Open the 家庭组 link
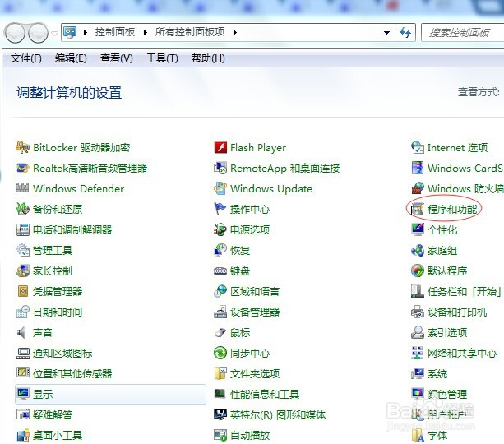This screenshot has height=444, width=504. pos(442,250)
